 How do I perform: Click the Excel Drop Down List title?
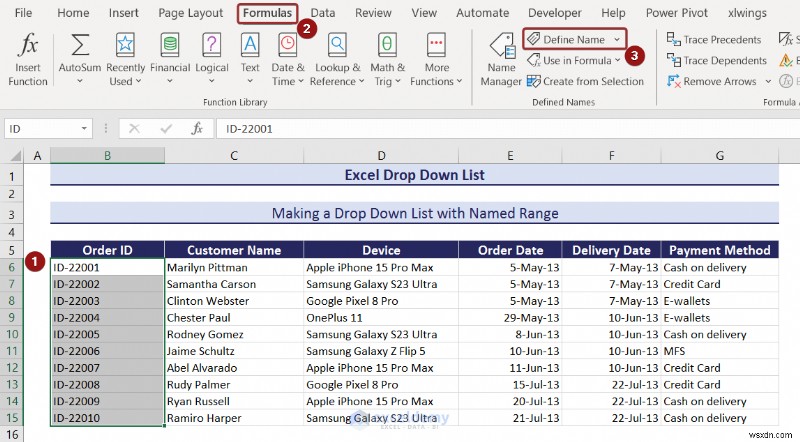point(414,175)
